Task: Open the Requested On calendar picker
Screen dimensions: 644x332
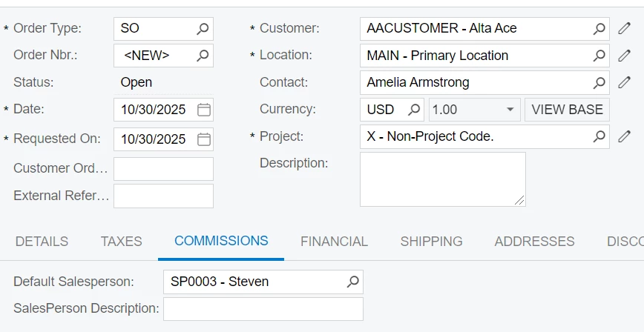Action: click(204, 139)
